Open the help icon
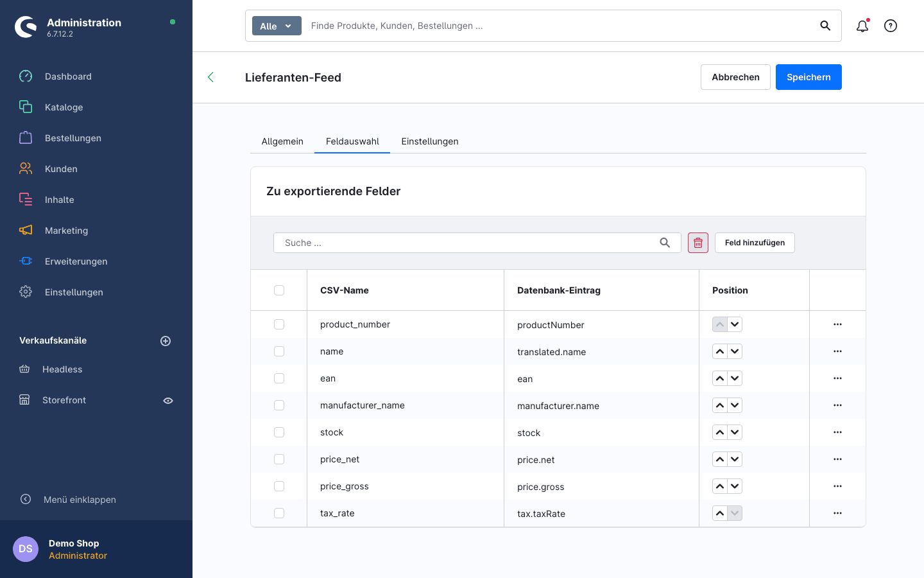924x578 pixels. pyautogui.click(x=891, y=26)
